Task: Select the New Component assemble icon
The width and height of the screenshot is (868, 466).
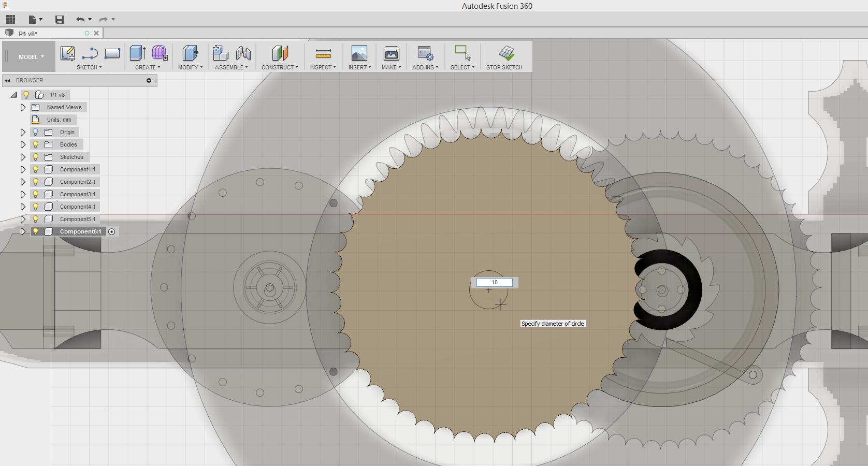Action: click(221, 53)
